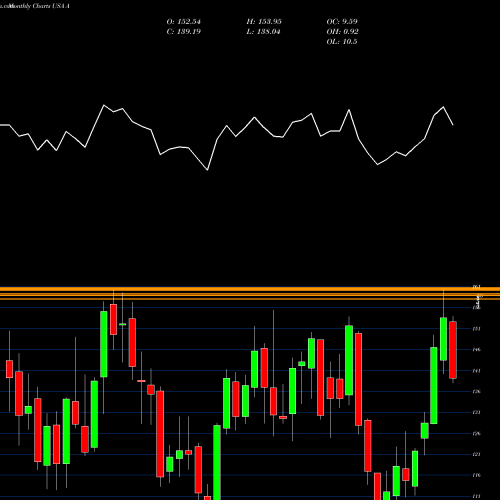This screenshot has width=500, height=500.
Task: Click the Monthly Charts USAA title
Action: pos(39,6)
